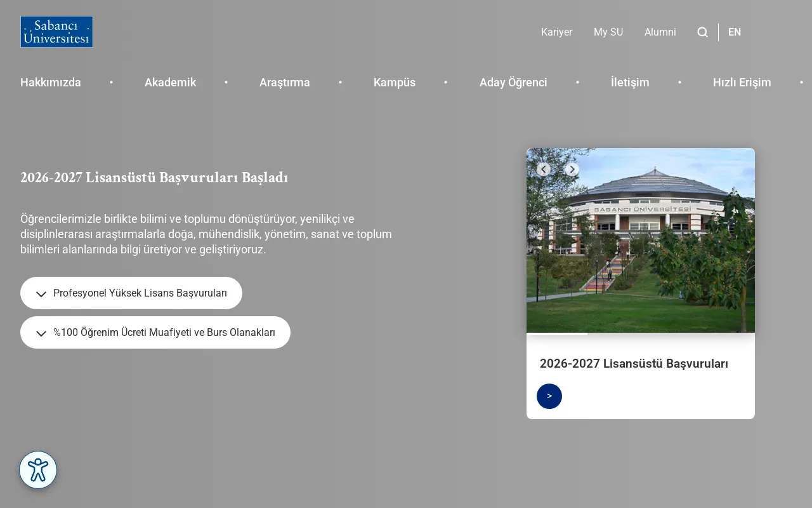
Task: Click the paragraph beginning Öğrencilerimizle birlikte
Action: point(206,234)
